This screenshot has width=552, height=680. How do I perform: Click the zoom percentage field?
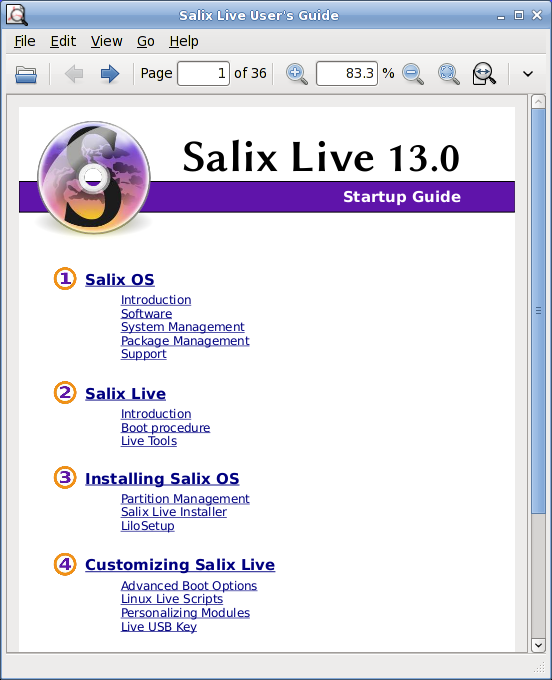pyautogui.click(x=347, y=73)
